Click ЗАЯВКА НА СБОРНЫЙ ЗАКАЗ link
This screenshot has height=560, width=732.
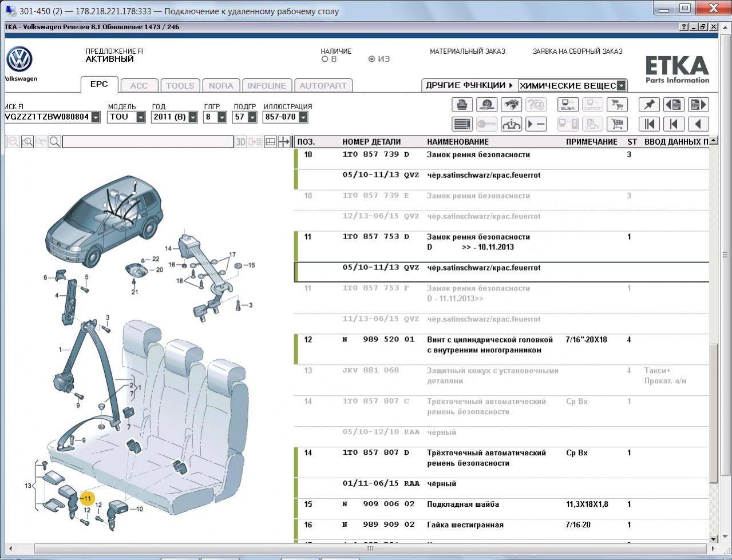coord(577,51)
